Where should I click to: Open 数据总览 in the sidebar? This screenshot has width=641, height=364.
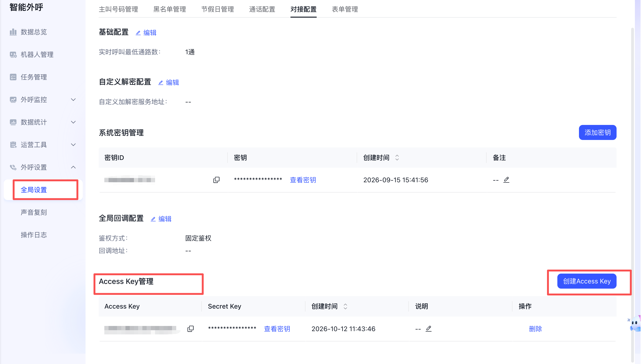(x=34, y=32)
